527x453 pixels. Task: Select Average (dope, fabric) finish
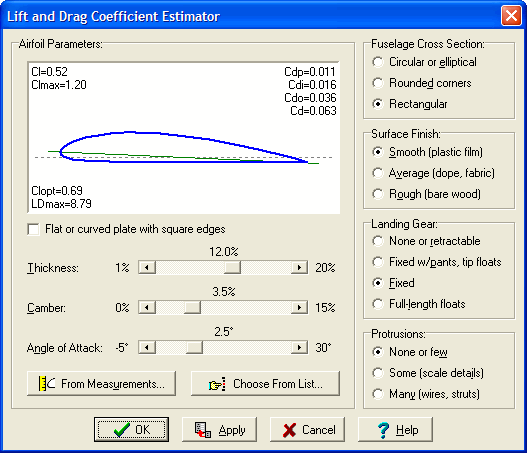pos(378,173)
